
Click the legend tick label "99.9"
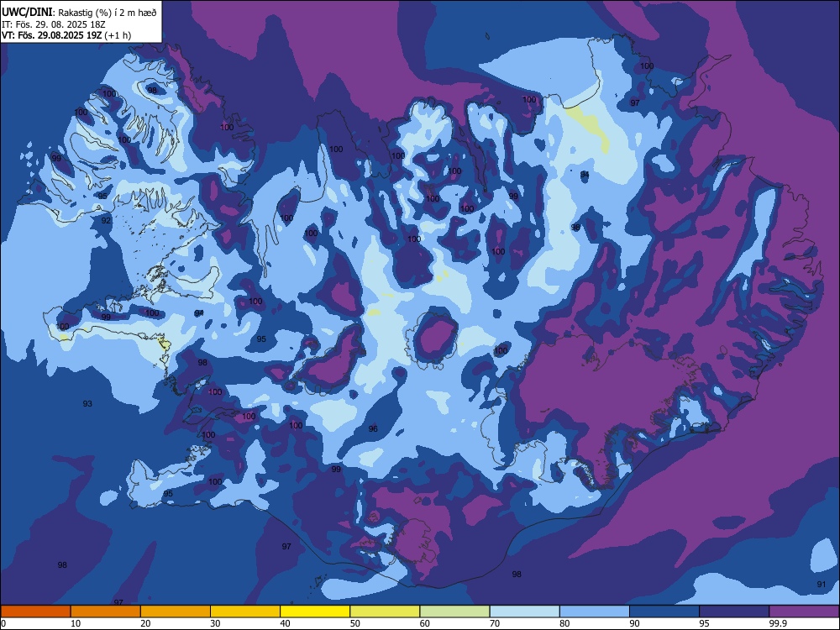777,623
